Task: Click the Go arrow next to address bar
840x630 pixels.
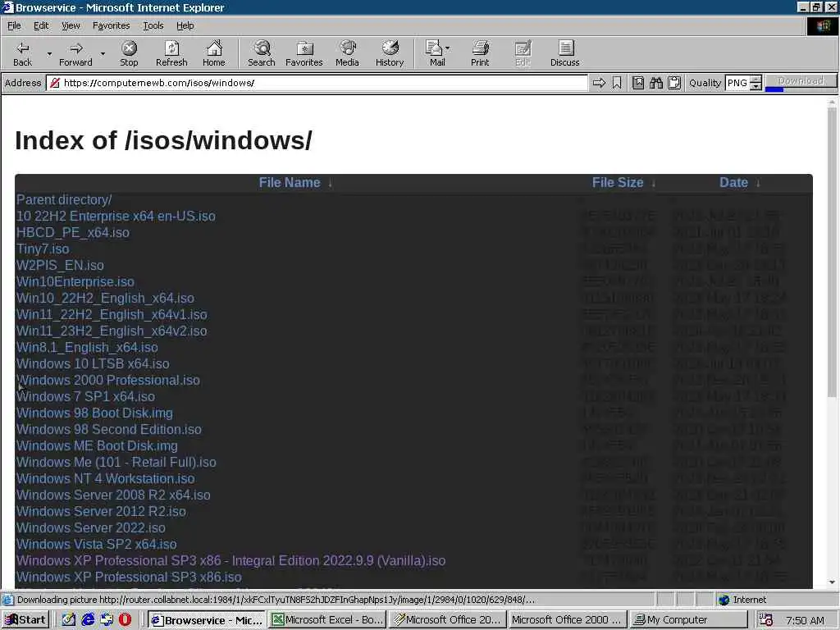Action: (600, 83)
